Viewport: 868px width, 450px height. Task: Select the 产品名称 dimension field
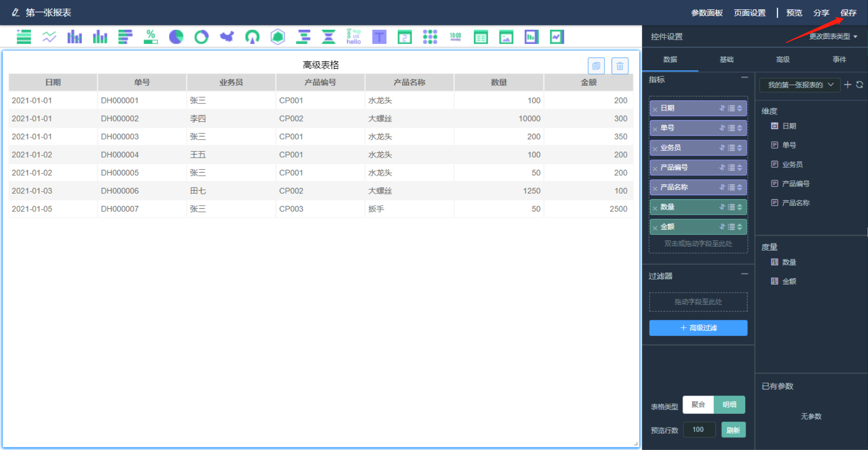[x=790, y=203]
